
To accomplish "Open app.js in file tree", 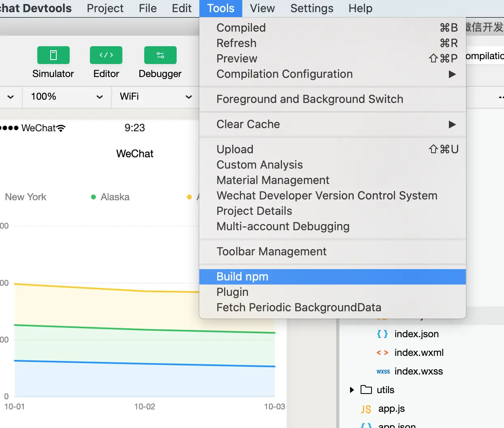I will (x=391, y=409).
